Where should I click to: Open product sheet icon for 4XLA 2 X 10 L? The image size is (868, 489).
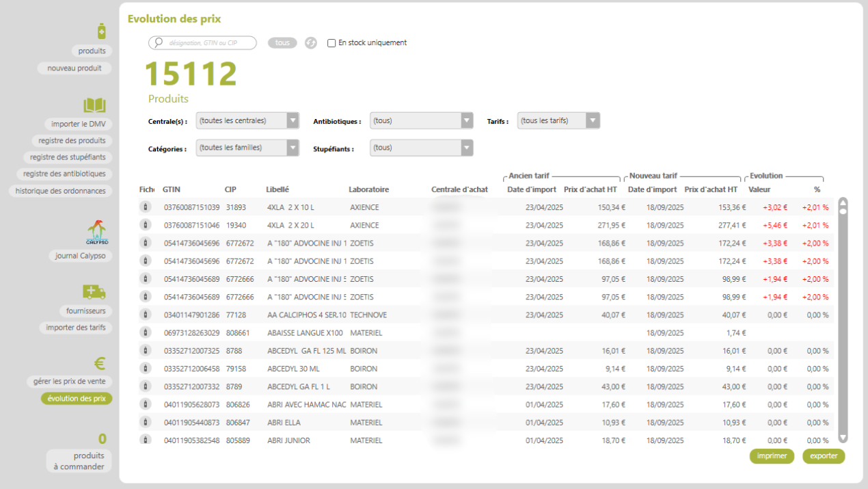[145, 207]
